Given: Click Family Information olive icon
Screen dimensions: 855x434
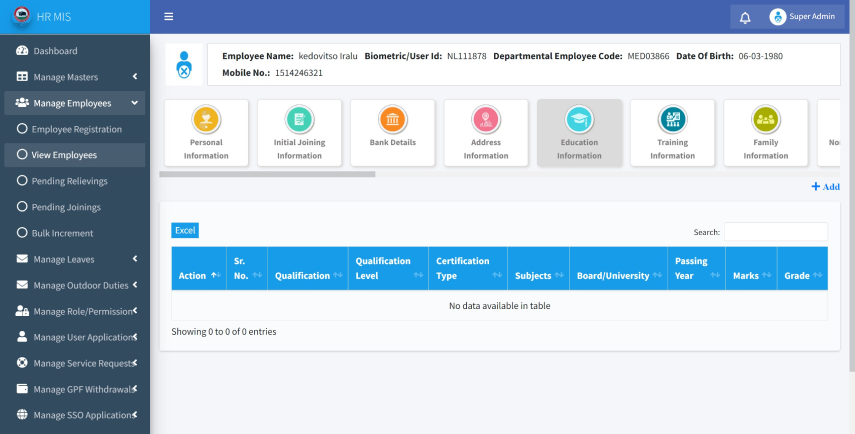Looking at the screenshot, I should 766,119.
